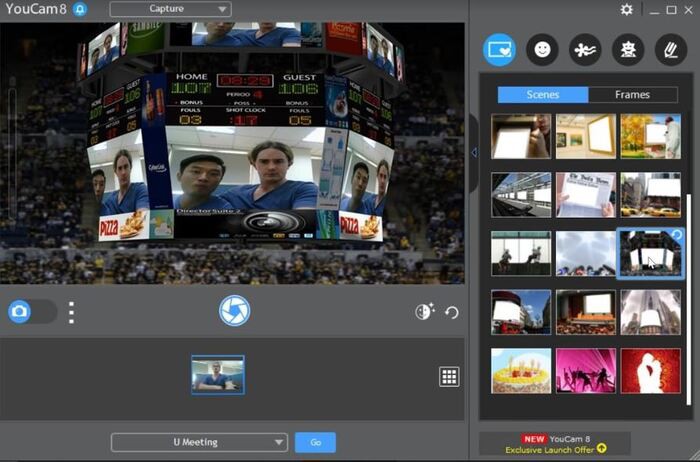The width and height of the screenshot is (700, 462).
Task: Click the face beautify enhancement icon
Action: tap(425, 312)
